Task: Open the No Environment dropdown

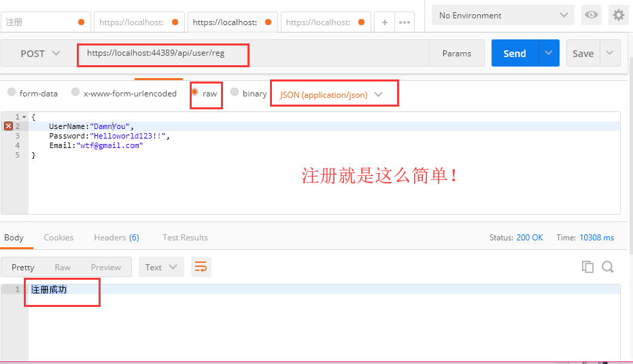Action: point(502,16)
